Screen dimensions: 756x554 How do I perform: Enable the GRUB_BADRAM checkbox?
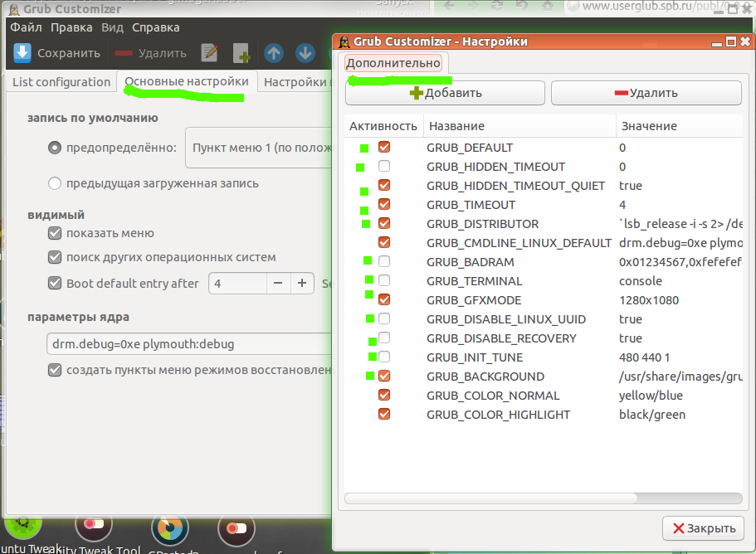tap(384, 261)
